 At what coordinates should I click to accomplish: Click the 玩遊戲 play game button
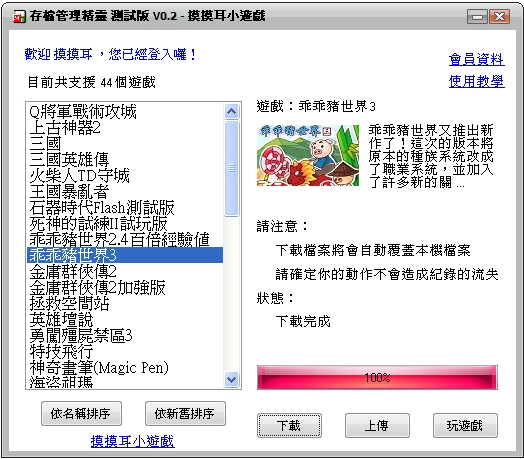[465, 426]
